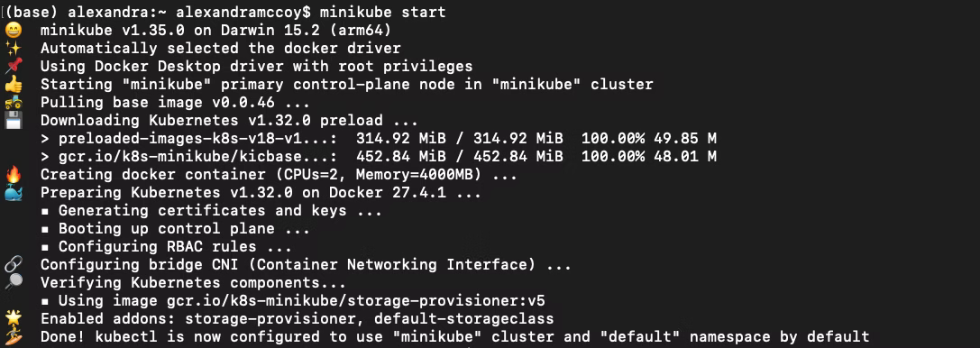Click the pushpin emoji by Docker Desktop driver

tap(14, 66)
